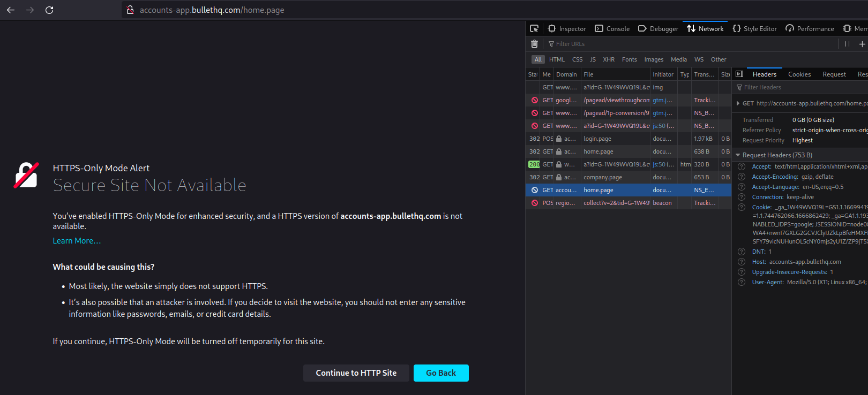Focus the Filter URLs input field
This screenshot has width=868, height=395.
tap(691, 44)
